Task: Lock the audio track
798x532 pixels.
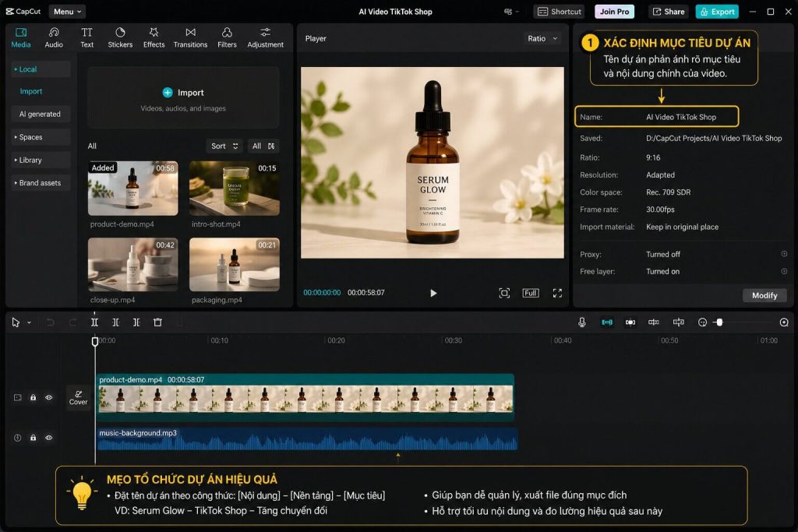Action: (33, 438)
